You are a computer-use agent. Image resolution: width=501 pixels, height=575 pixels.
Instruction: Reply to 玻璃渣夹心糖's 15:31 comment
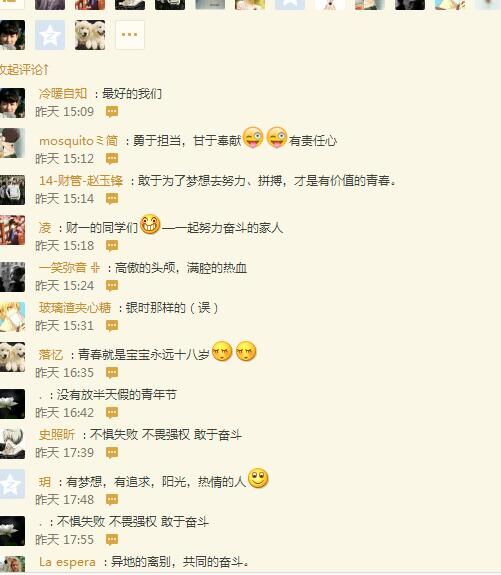[x=112, y=325]
